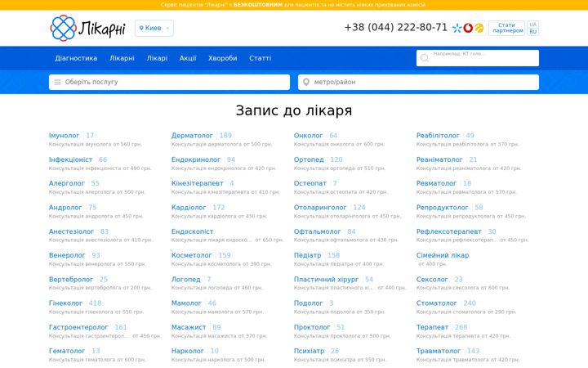Click the menu lines icon in service field
This screenshot has height=368, width=588.
(57, 82)
